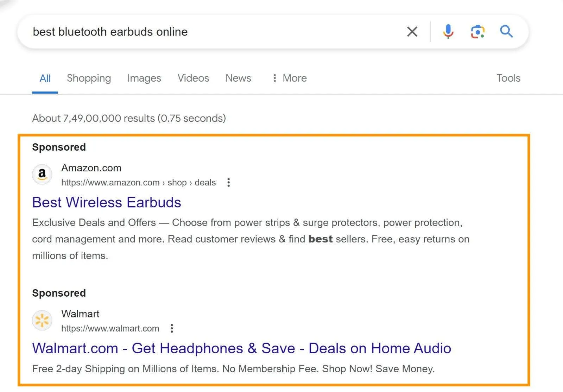563x392 pixels.
Task: Click the amazon.com shop deals URL
Action: point(138,183)
